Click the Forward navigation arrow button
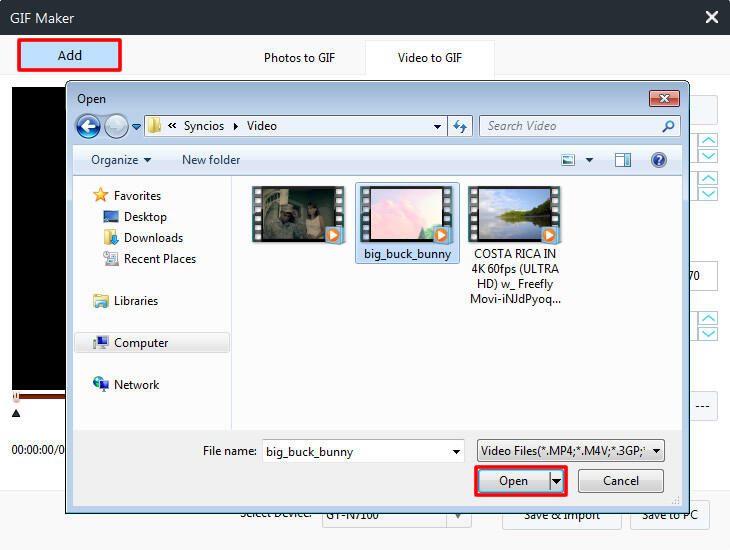Viewport: 730px width, 550px height. 116,127
